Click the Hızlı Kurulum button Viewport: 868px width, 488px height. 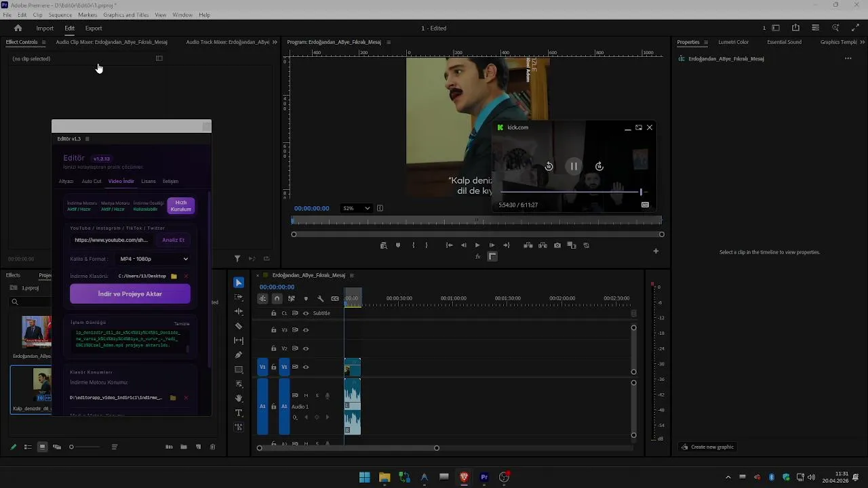pos(181,205)
